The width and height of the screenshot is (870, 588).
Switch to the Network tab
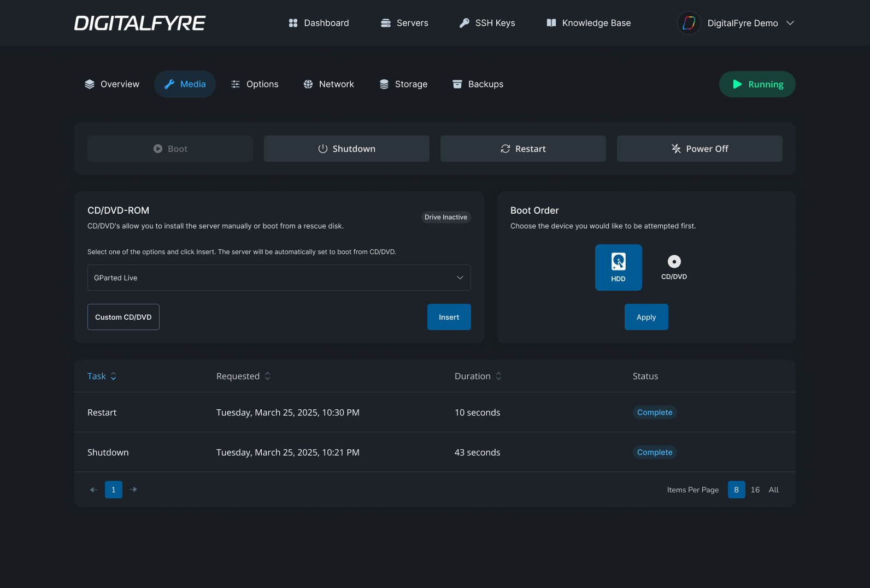click(x=329, y=84)
